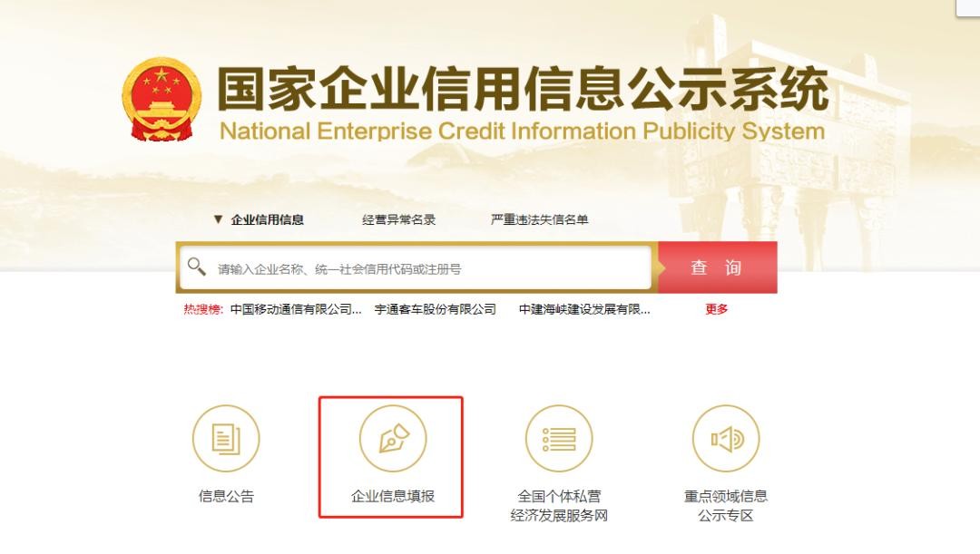Image resolution: width=980 pixels, height=554 pixels.
Task: Open hot search 中国移动通信有限公司
Action: pos(296,309)
